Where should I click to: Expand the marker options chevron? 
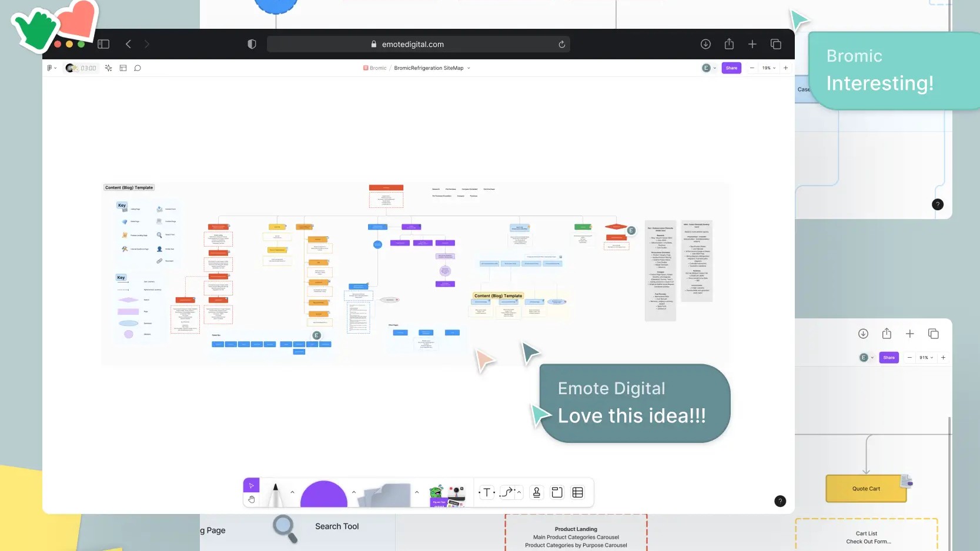(x=292, y=492)
